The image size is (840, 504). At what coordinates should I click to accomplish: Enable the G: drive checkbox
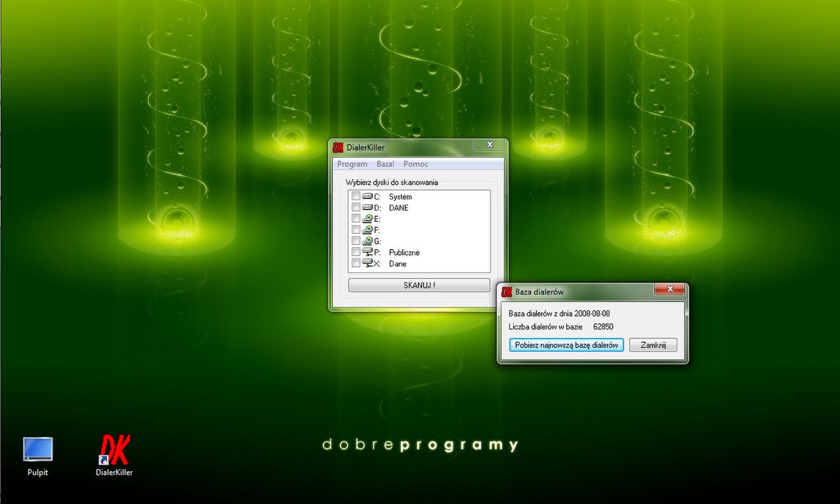click(x=356, y=241)
